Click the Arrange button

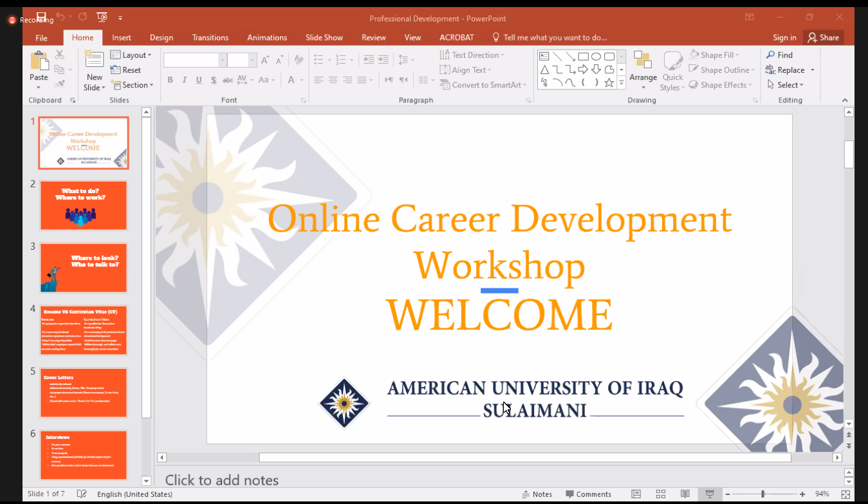coord(643,70)
